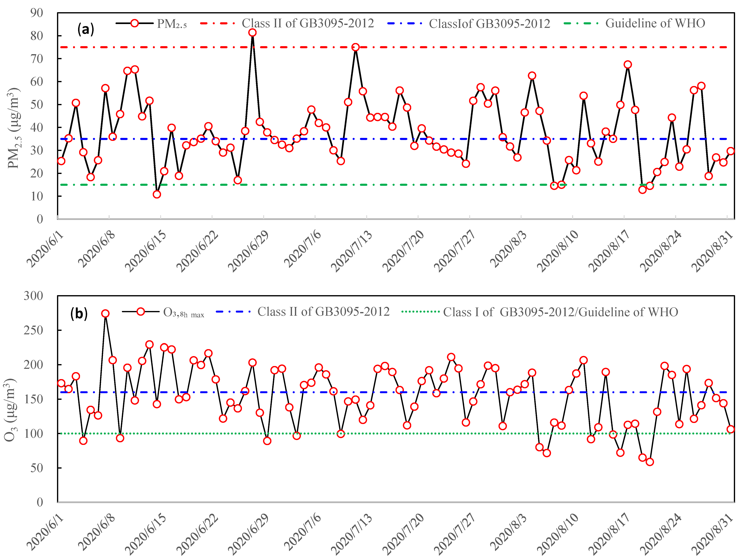Click 'Class II of GB3095-2012' text in panel (b)
Image resolution: width=741 pixels, height=560 pixels.
pos(323,312)
